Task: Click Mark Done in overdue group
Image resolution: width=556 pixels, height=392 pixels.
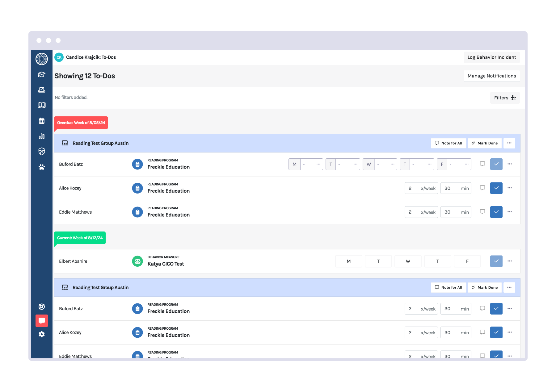Action: click(485, 143)
